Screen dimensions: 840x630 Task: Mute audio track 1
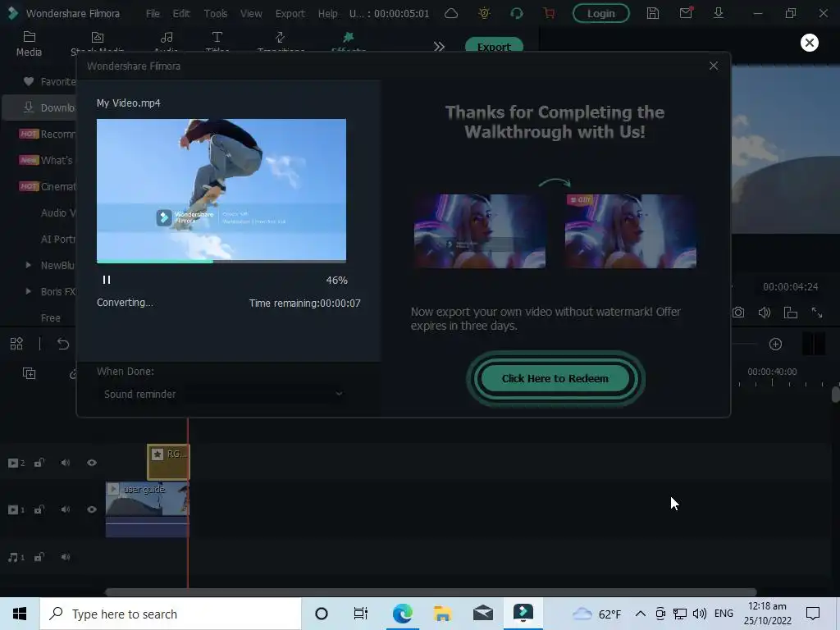[66, 557]
